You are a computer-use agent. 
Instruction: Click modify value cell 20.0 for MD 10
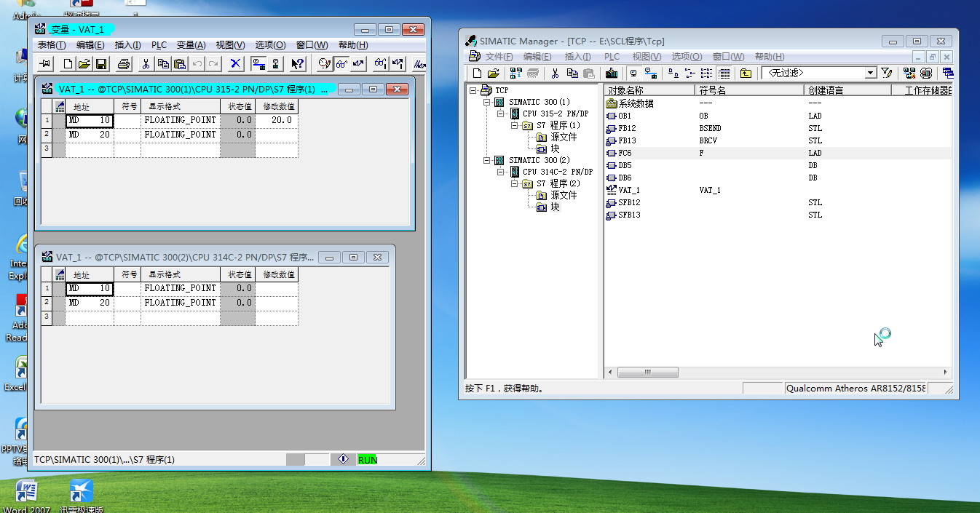(x=277, y=120)
